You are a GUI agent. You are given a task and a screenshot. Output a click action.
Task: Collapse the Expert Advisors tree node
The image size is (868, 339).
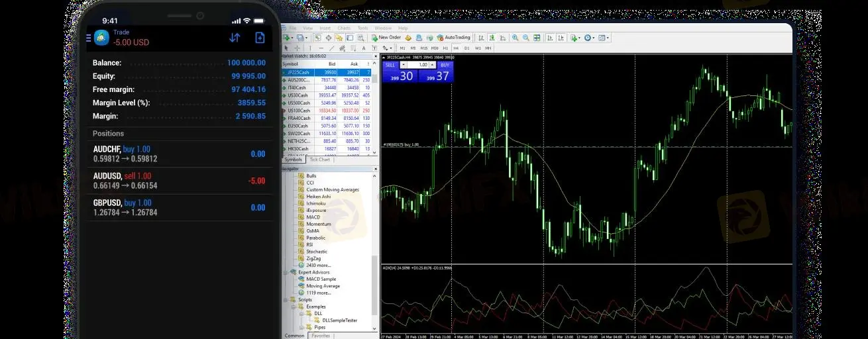pos(286,272)
